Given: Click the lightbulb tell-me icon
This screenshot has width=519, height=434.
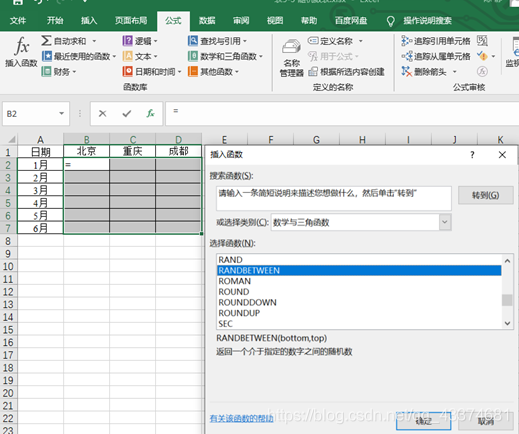Looking at the screenshot, I should [x=390, y=21].
